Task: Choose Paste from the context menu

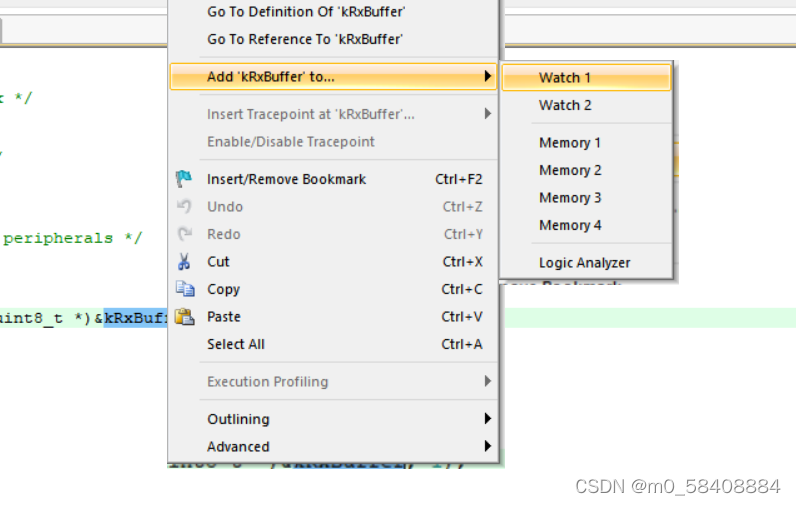Action: 333,316
